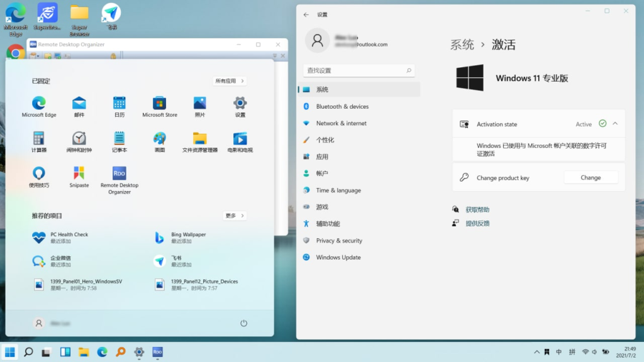Open Bluetooth & devices settings

click(x=359, y=106)
